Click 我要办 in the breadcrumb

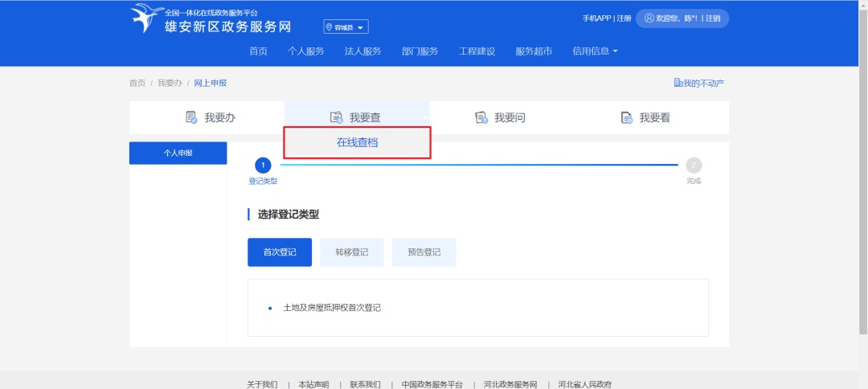tap(170, 83)
